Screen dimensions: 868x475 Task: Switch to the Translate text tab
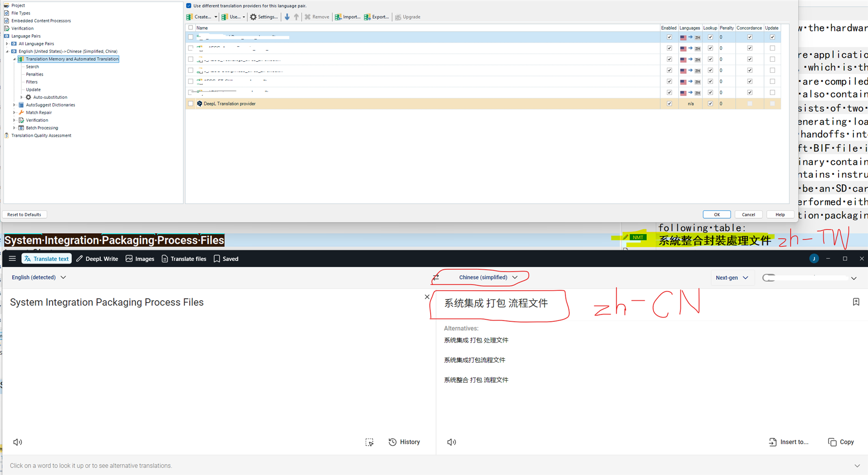pyautogui.click(x=47, y=259)
